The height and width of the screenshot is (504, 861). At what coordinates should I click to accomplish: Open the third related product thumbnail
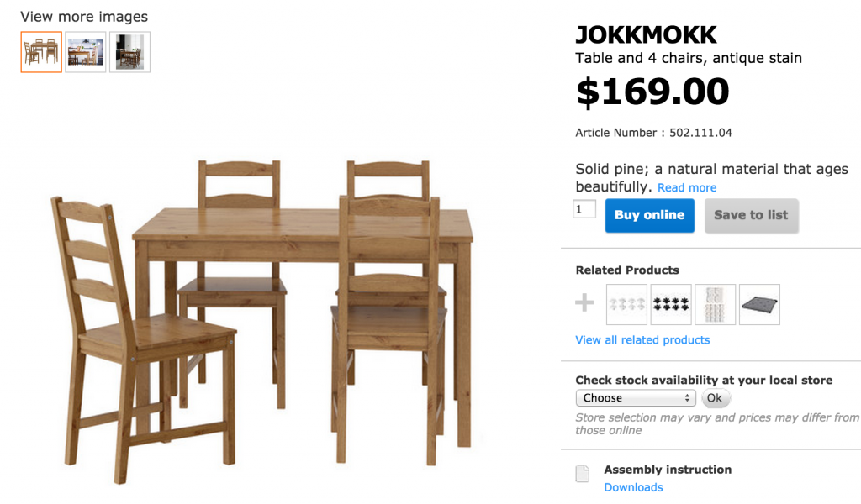[716, 304]
